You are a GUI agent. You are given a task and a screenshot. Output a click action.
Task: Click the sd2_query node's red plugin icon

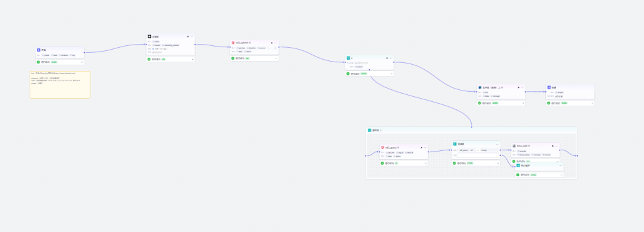(x=383, y=147)
